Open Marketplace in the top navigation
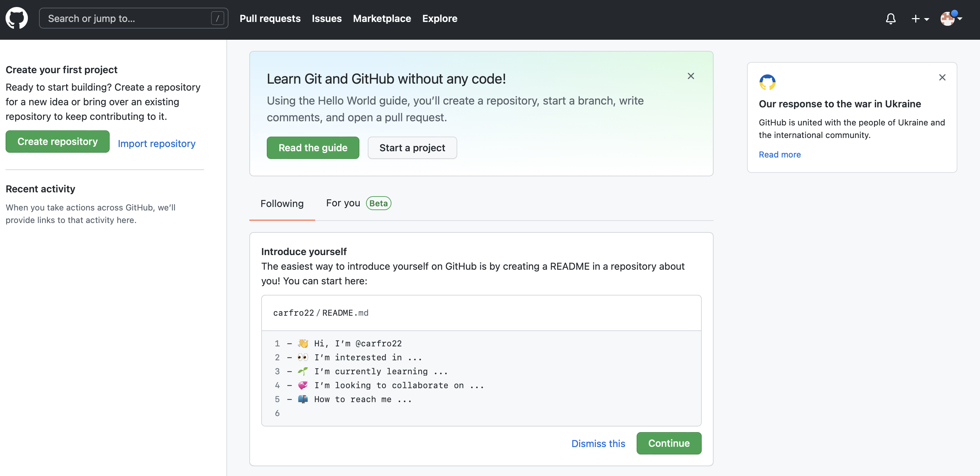This screenshot has height=476, width=980. click(x=382, y=18)
